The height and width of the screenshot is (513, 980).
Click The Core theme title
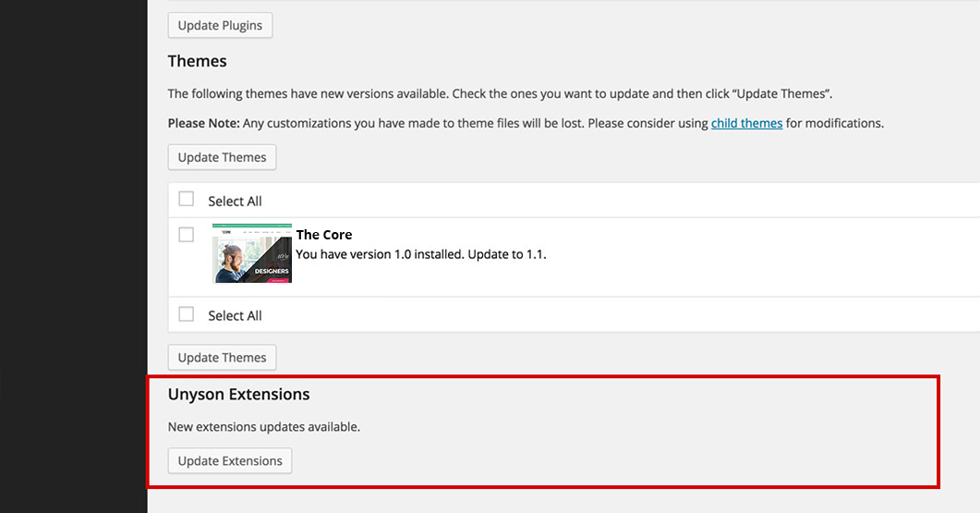tap(324, 235)
